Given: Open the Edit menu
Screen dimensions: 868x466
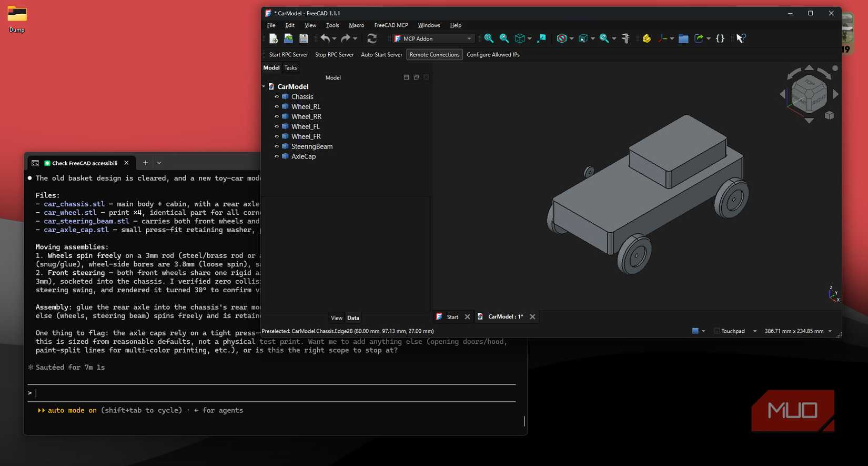Looking at the screenshot, I should (290, 25).
